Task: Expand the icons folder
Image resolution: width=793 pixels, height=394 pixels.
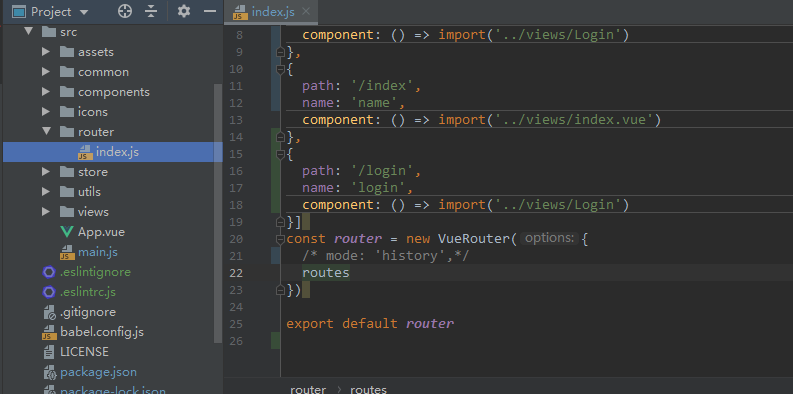Action: pos(46,111)
